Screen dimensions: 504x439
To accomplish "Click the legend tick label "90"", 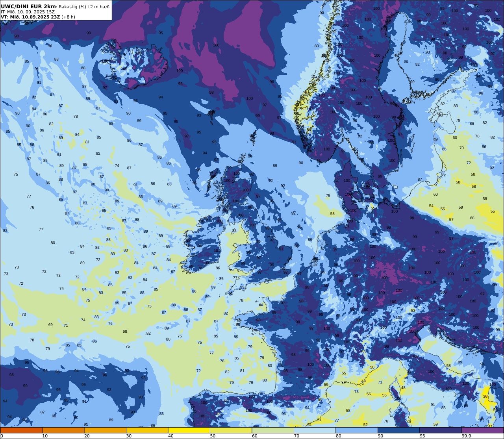I will [380, 436].
